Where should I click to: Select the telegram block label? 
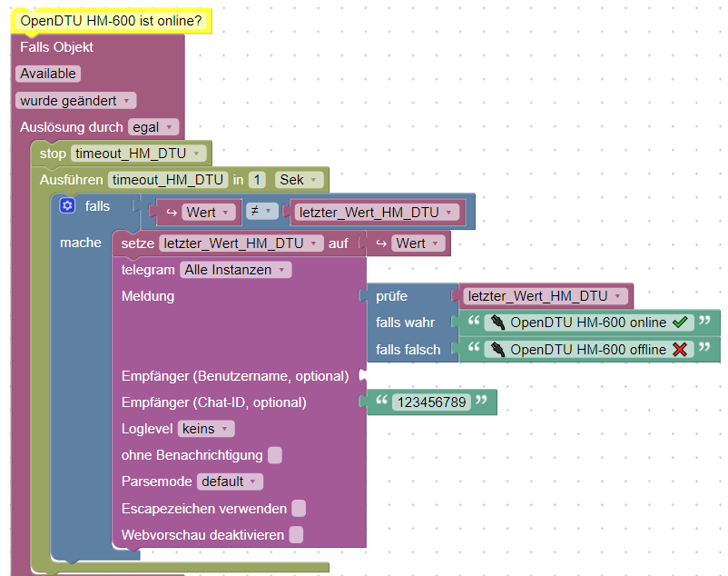tap(148, 270)
